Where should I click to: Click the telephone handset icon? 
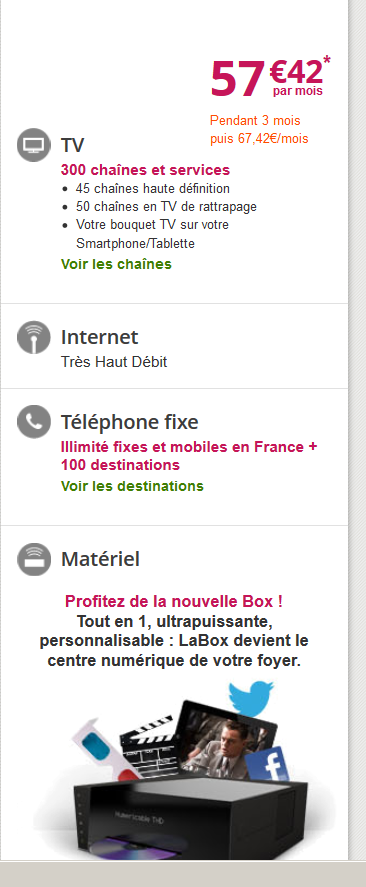(x=33, y=421)
